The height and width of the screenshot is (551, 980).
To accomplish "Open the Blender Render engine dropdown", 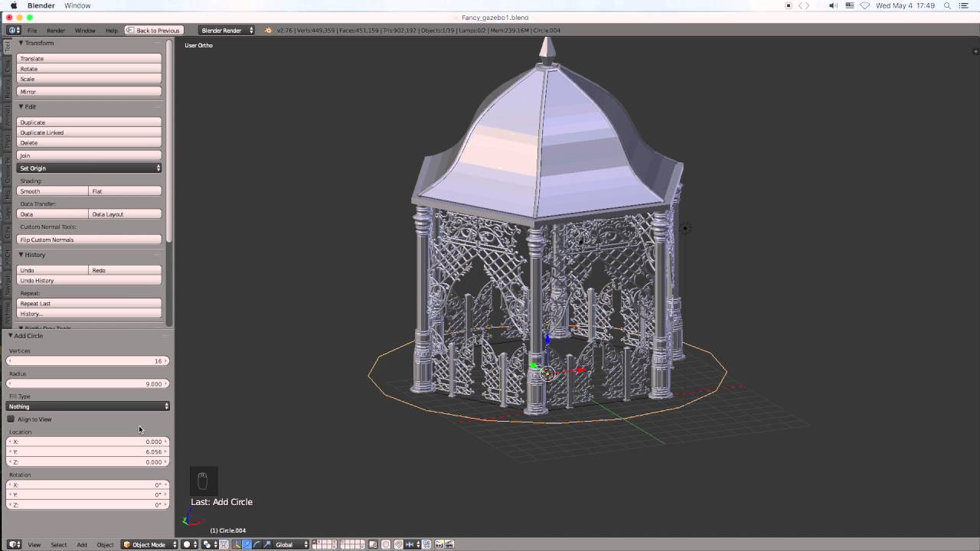I will [227, 31].
